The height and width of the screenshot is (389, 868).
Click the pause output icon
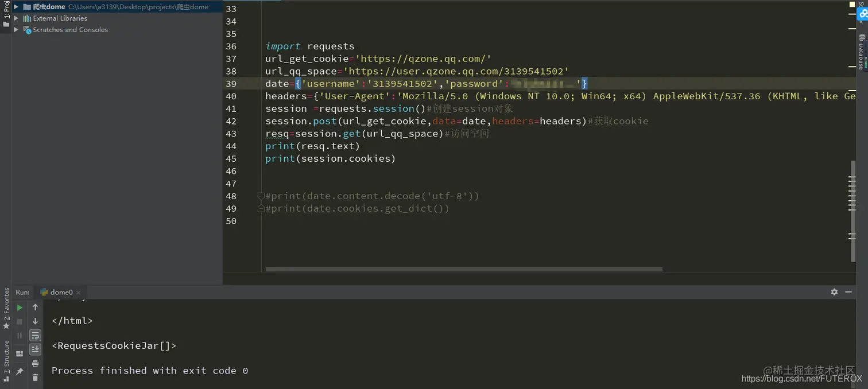click(20, 336)
